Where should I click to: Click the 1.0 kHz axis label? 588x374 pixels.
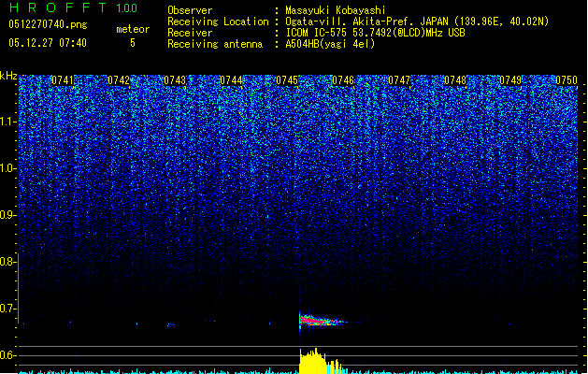point(8,168)
